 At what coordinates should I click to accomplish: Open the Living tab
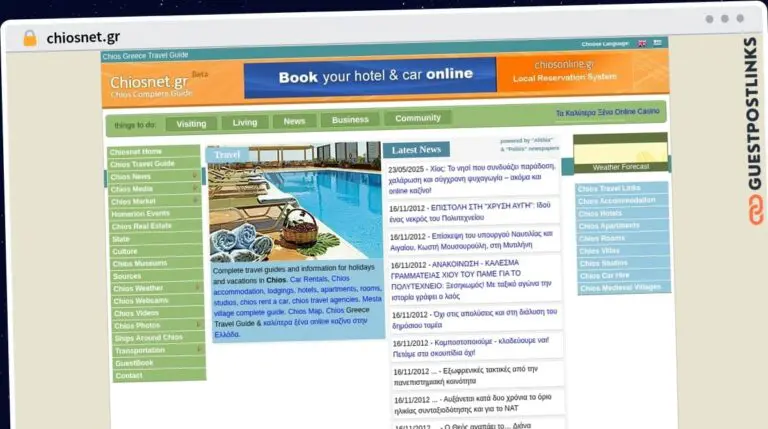245,122
